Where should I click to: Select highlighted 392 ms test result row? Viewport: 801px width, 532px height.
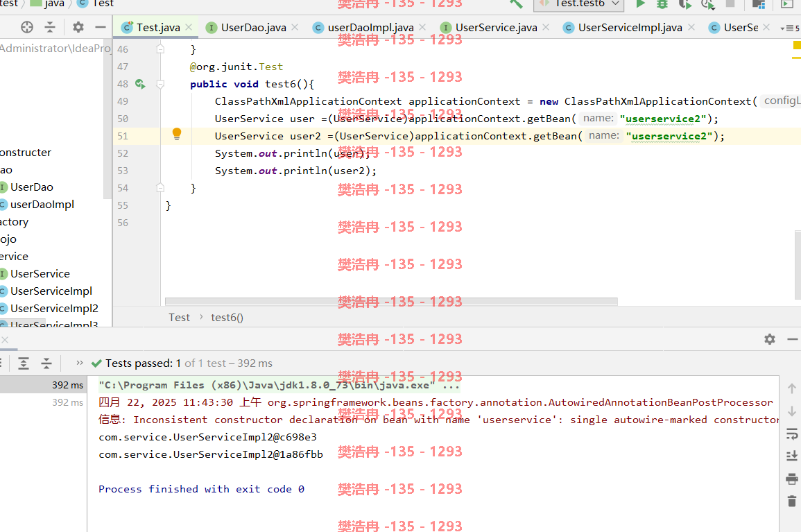point(43,385)
